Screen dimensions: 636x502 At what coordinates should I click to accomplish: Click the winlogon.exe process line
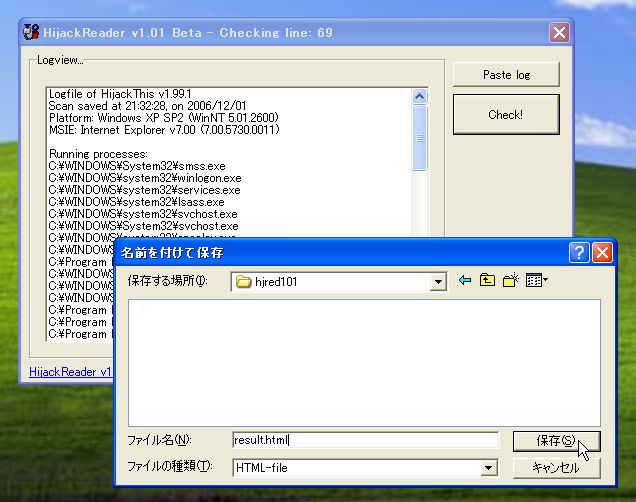tap(145, 178)
